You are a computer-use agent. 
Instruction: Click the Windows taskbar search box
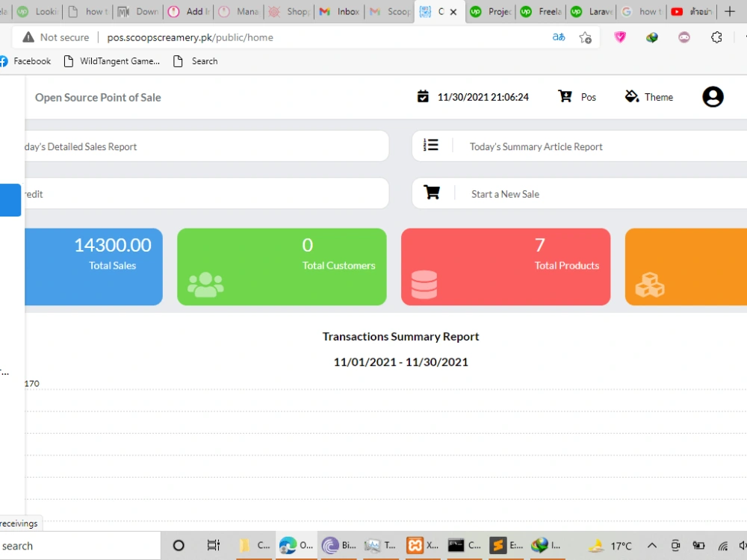pos(80,546)
